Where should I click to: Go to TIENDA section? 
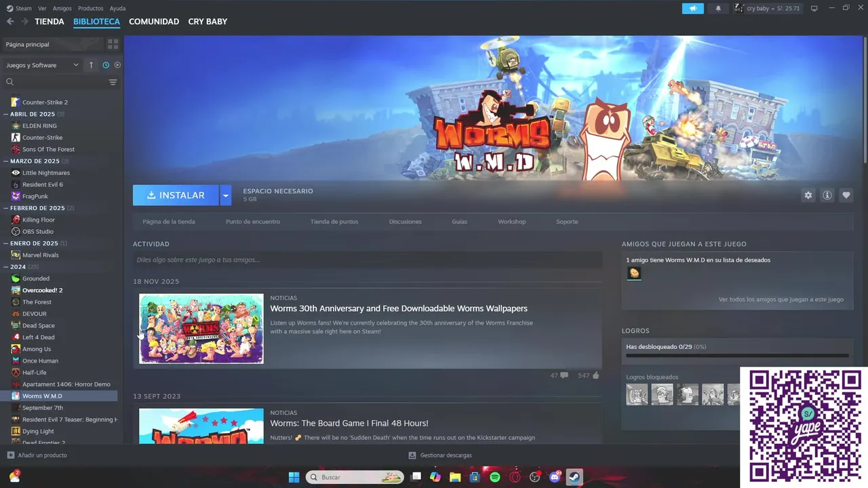tap(50, 22)
